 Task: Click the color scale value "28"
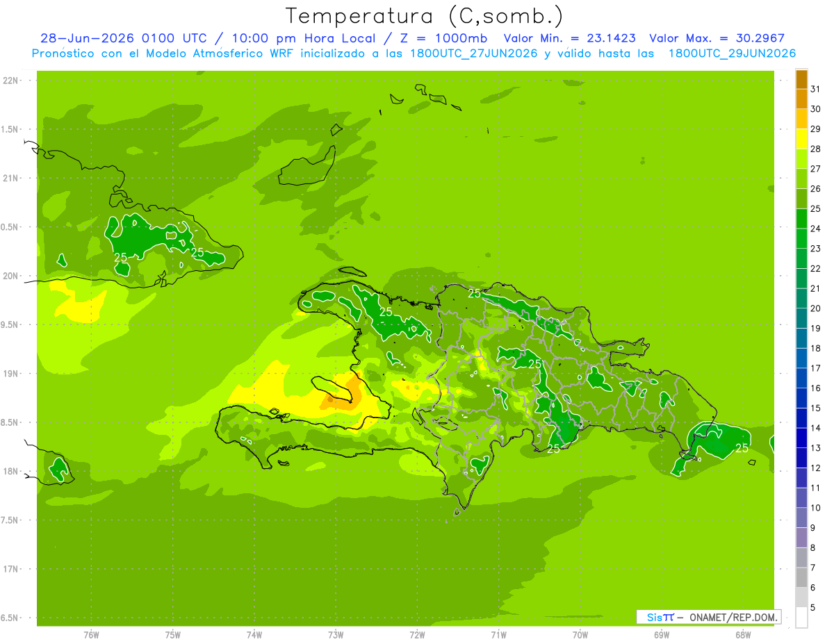pyautogui.click(x=815, y=149)
